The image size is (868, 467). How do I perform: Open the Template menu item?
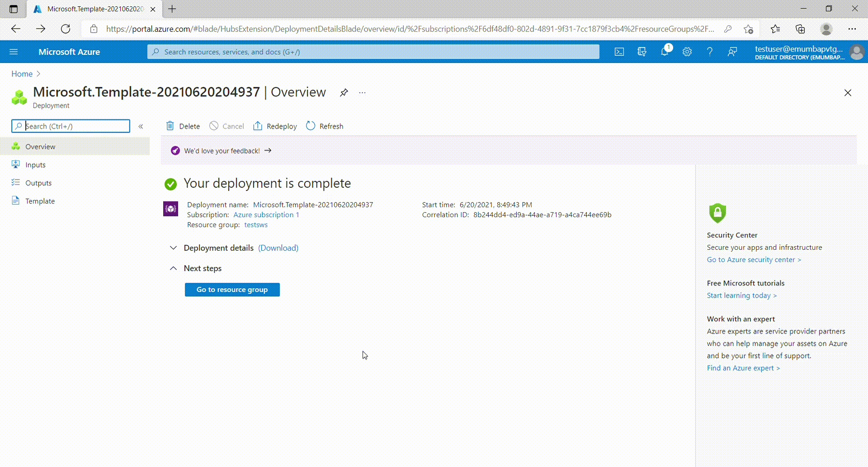pos(75,201)
